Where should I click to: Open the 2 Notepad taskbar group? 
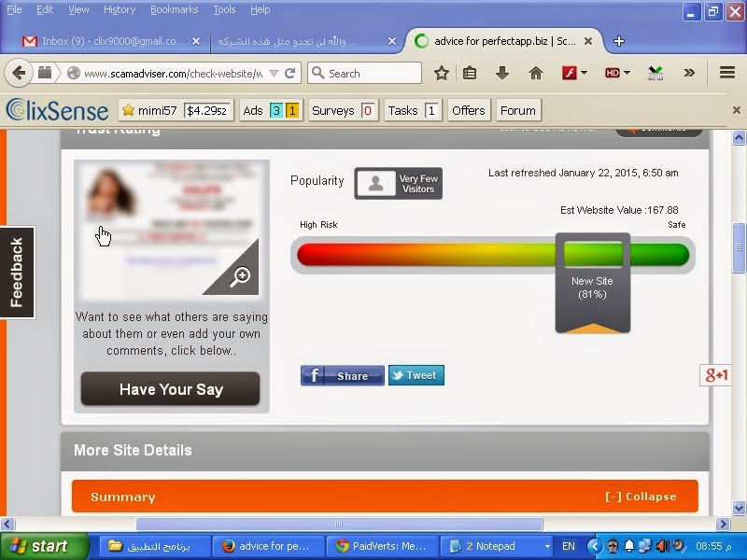coord(497,546)
